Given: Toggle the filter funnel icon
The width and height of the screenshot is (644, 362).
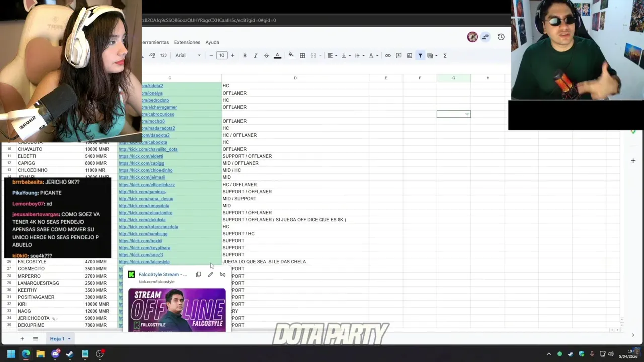Looking at the screenshot, I should click(420, 56).
